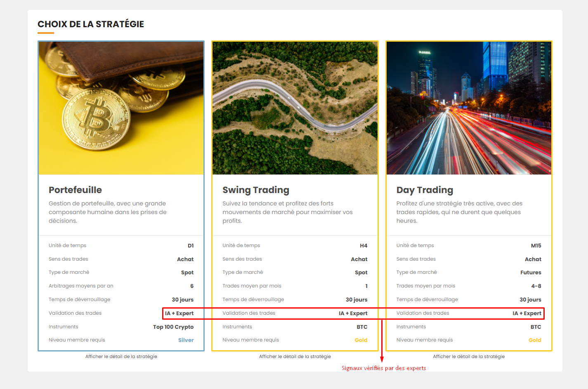The image size is (588, 389).
Task: Select the Swing Trading strategy title
Action: (256, 190)
